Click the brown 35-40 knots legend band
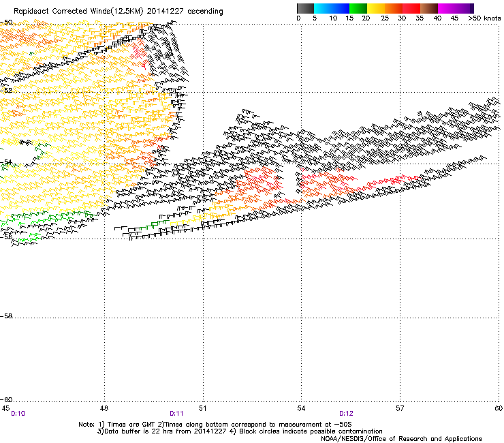The height and width of the screenshot is (443, 504). pyautogui.click(x=429, y=8)
